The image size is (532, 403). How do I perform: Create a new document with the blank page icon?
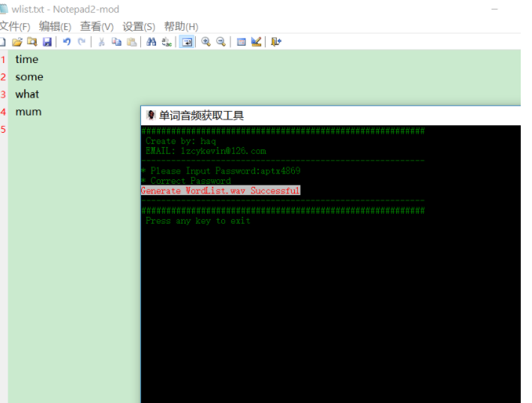click(x=2, y=42)
